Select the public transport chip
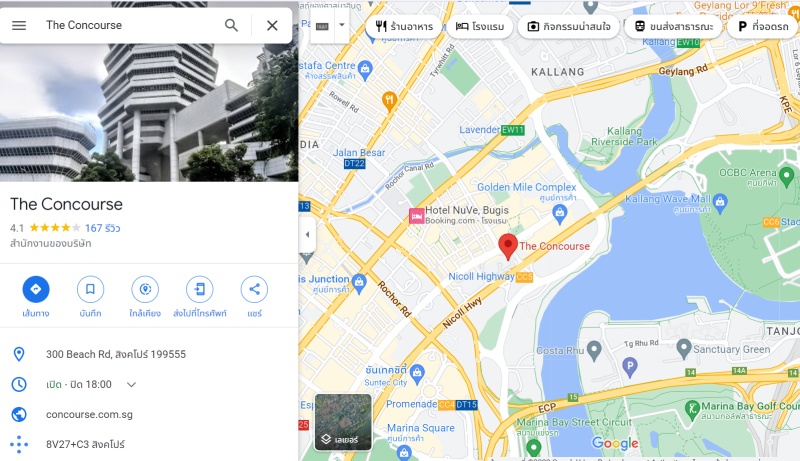800x461 pixels. click(x=673, y=26)
